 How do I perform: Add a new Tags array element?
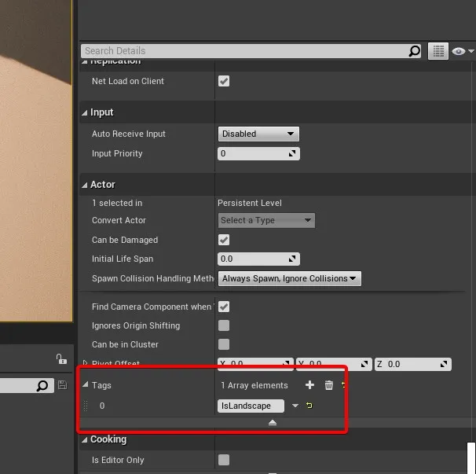pos(309,385)
